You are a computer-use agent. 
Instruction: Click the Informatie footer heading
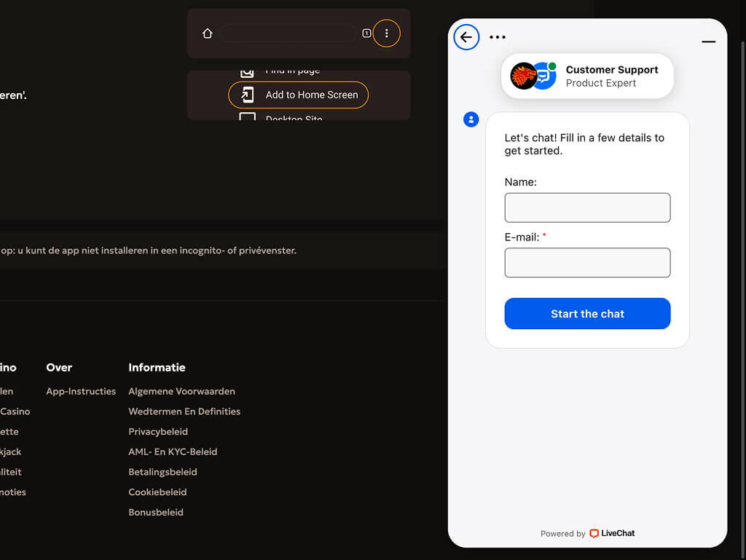coord(157,368)
